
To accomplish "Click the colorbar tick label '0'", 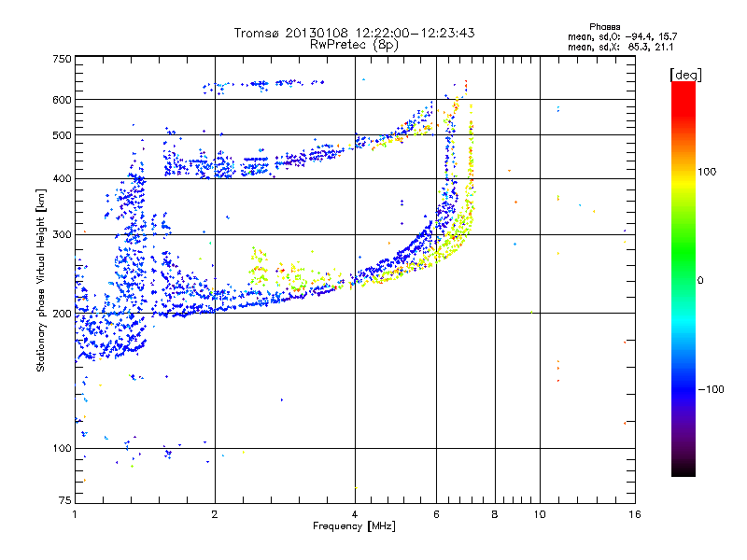I will click(700, 281).
